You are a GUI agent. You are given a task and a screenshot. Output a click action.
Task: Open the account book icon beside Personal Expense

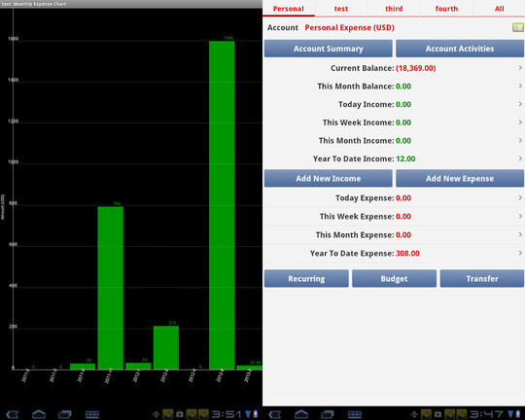[517, 27]
